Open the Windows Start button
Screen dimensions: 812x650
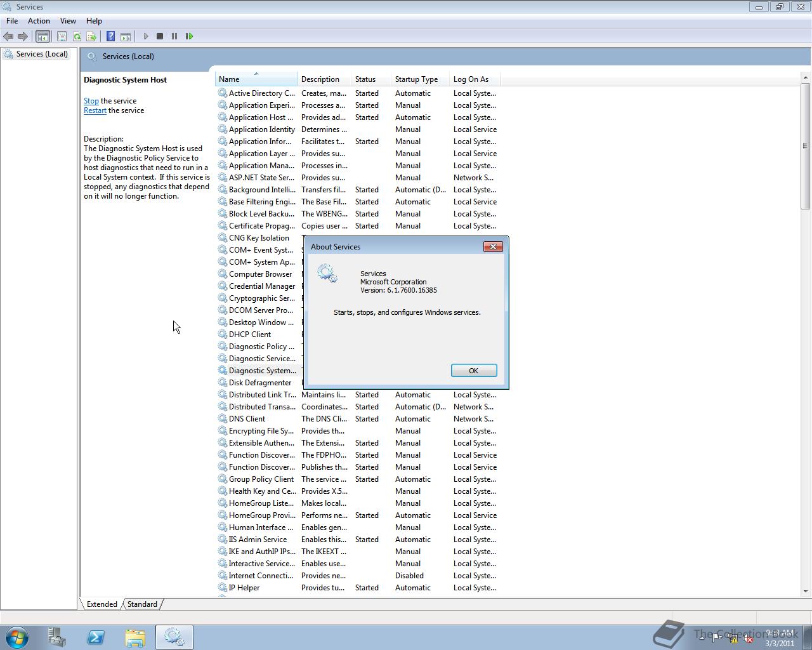[16, 637]
